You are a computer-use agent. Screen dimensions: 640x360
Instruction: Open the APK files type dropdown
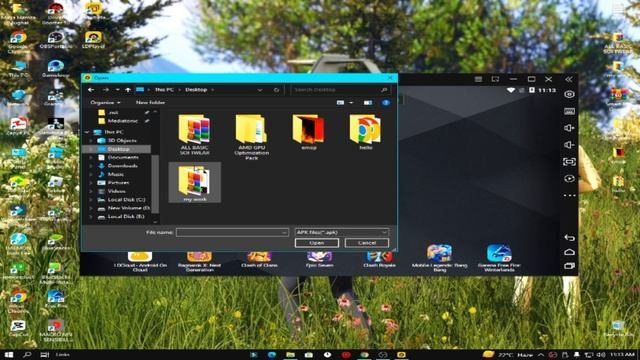coord(341,232)
